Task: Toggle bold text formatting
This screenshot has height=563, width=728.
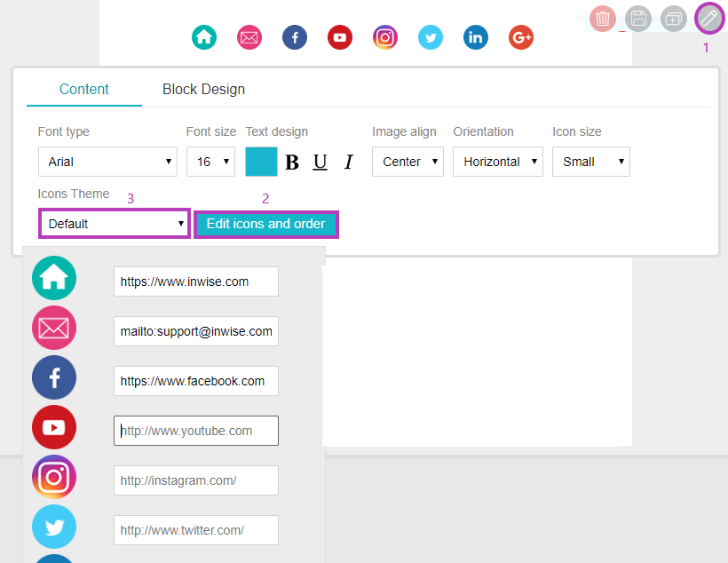Action: click(292, 162)
